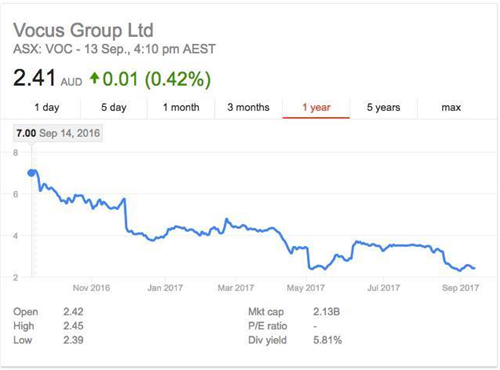This screenshot has width=500, height=370.
Task: Click the Jan 2017 axis label
Action: pyautogui.click(x=165, y=288)
